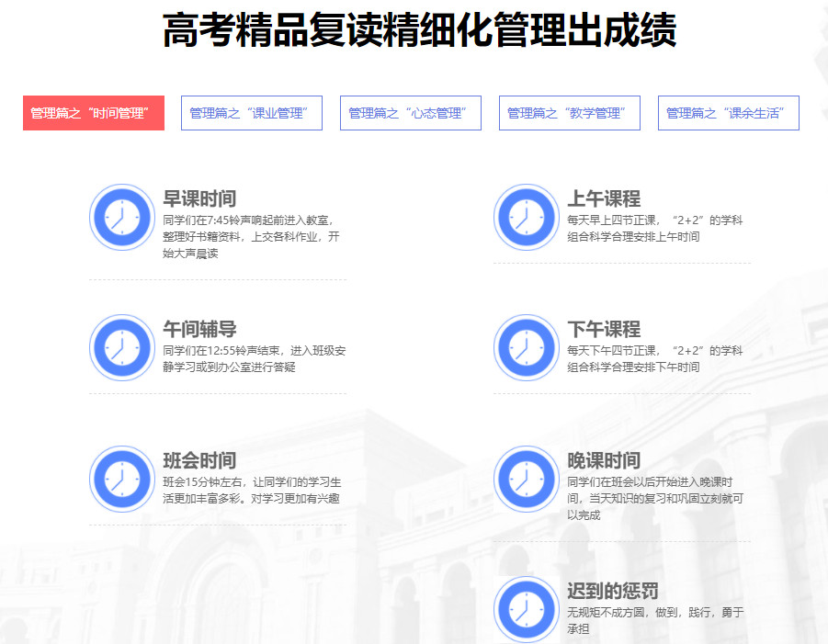
Task: Click the clock icon beside 班会时间
Action: pos(121,479)
